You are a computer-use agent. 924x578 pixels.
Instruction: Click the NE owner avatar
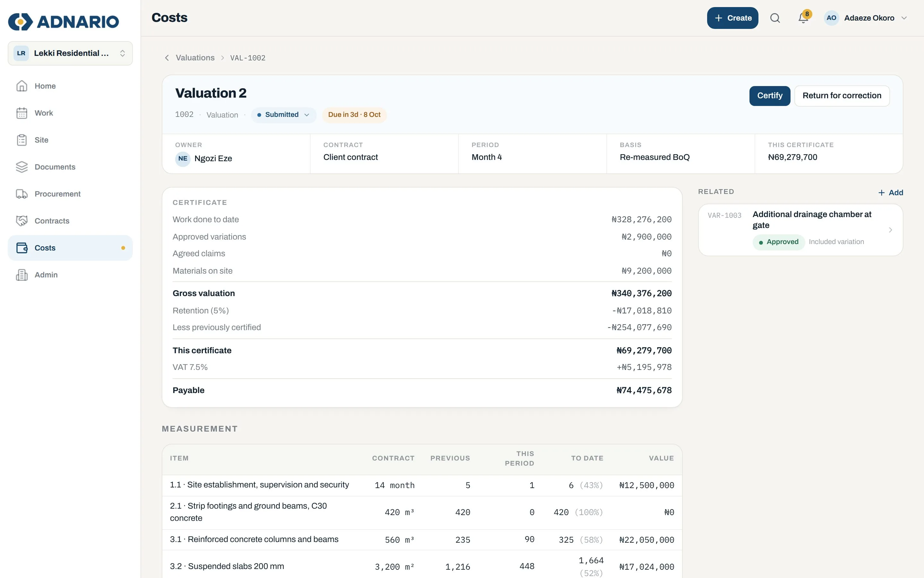point(183,159)
